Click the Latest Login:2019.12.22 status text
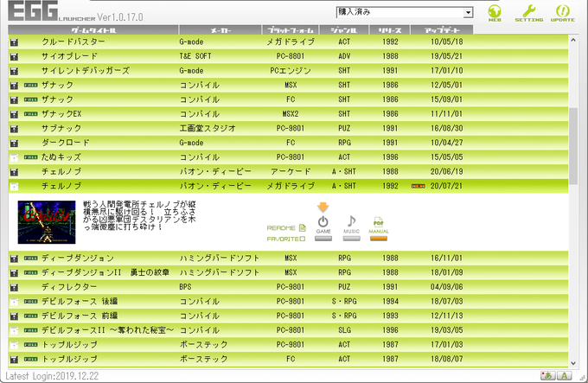588x383 pixels. tap(52, 376)
